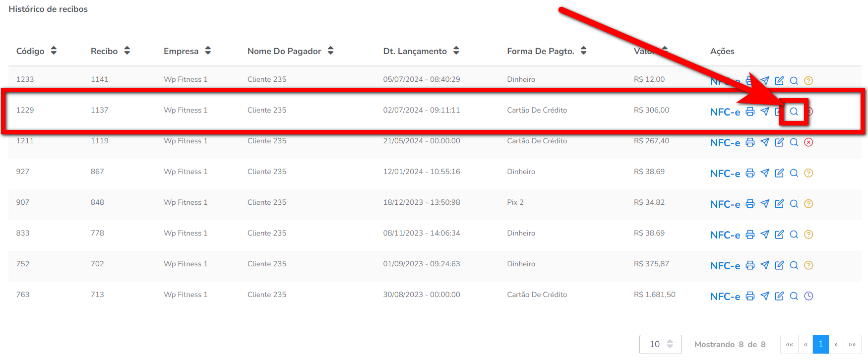868x363 pixels.
Task: Edit receipt 848 with pencil icon
Action: pyautogui.click(x=779, y=204)
